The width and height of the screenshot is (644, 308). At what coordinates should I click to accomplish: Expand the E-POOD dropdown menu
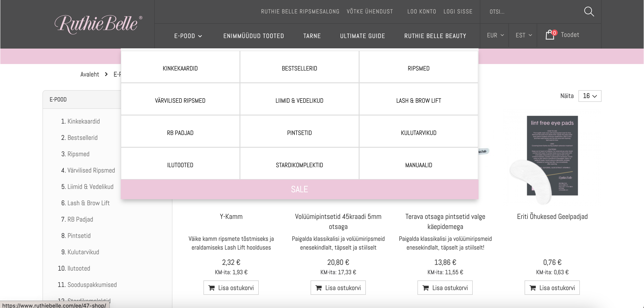(188, 36)
